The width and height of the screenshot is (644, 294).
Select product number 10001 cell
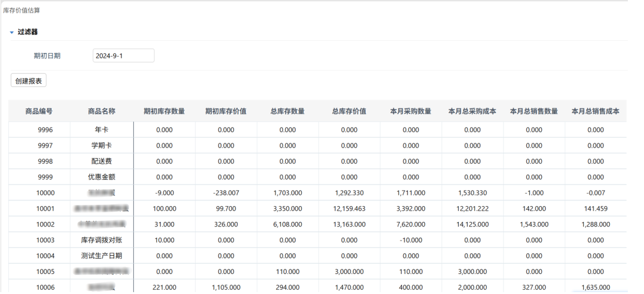point(39,208)
